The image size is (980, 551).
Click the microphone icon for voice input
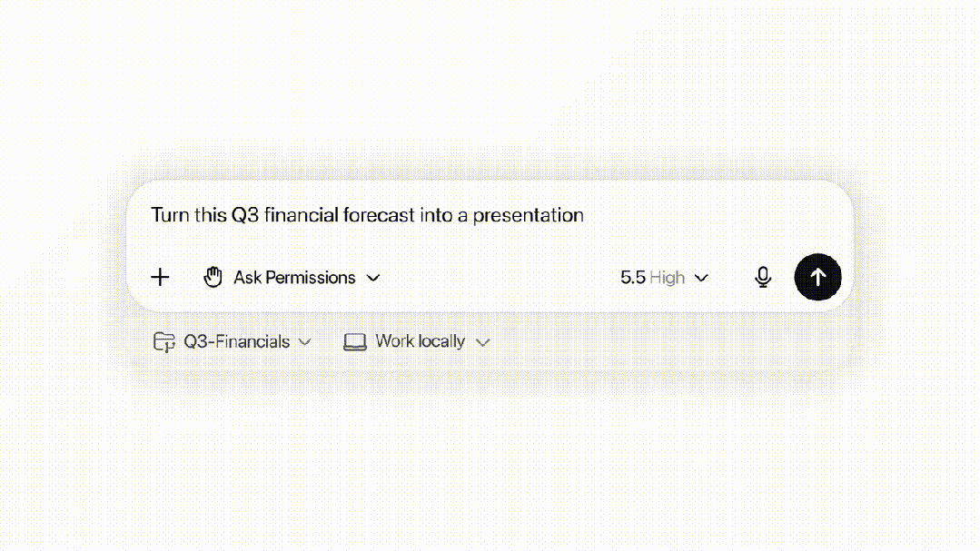(763, 277)
